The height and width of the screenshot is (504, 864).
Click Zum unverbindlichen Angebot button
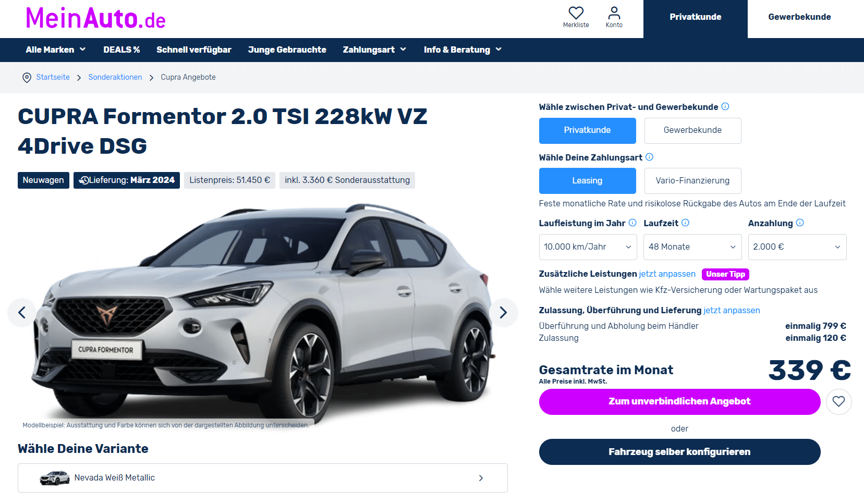679,401
